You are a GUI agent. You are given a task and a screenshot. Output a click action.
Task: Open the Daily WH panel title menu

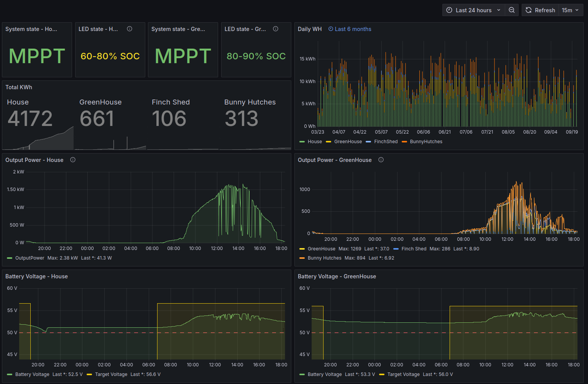[x=310, y=29]
